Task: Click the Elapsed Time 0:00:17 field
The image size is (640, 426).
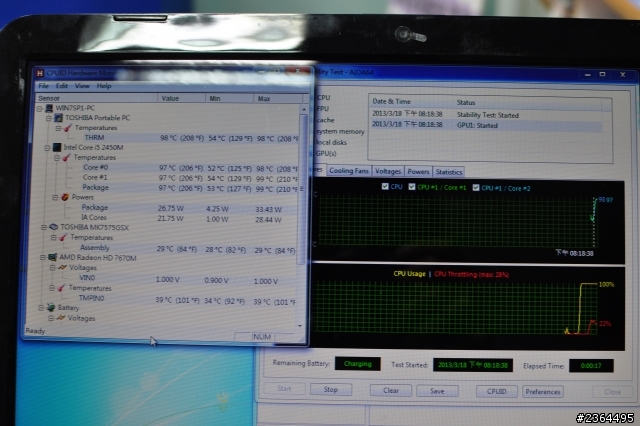Action: coord(591,366)
